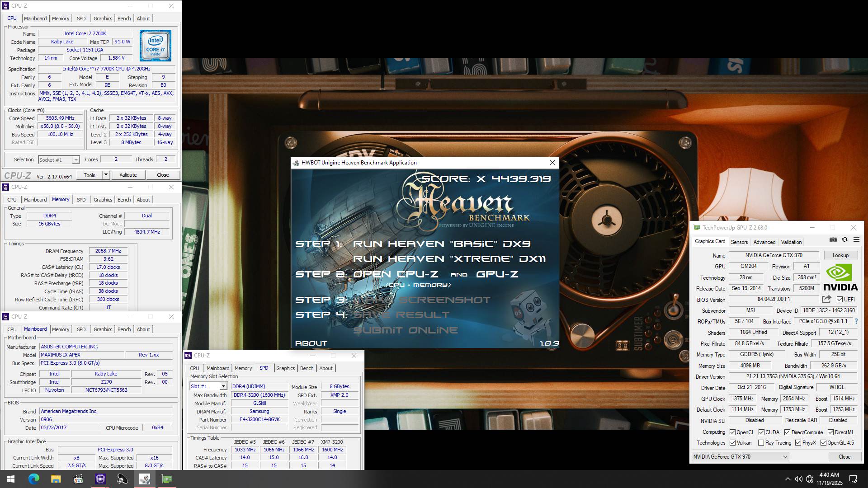
Task: Open the Slot #1 memory slot dropdown
Action: pyautogui.click(x=223, y=386)
